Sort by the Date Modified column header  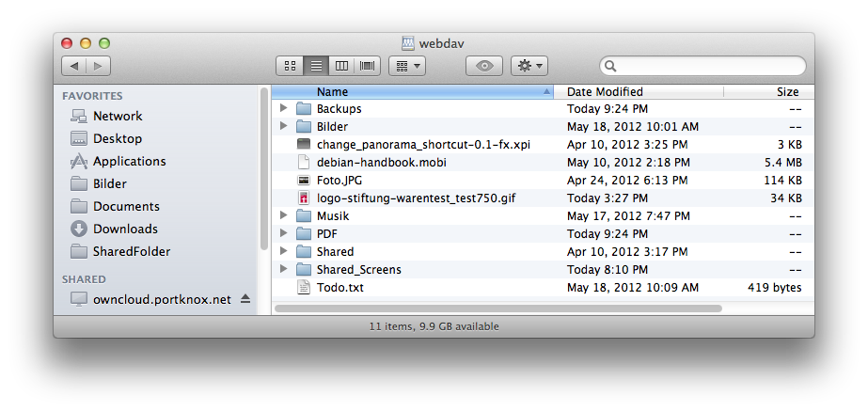(639, 92)
